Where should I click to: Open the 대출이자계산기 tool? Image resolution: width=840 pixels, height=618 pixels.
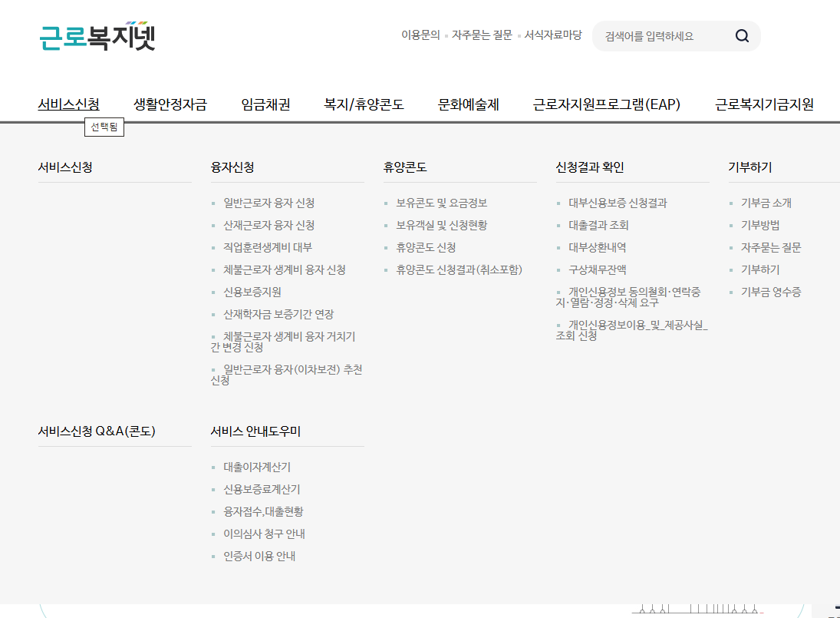click(x=257, y=467)
